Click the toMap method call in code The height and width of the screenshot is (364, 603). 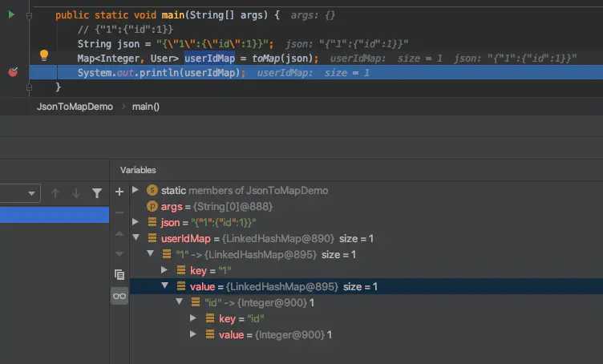[266, 59]
